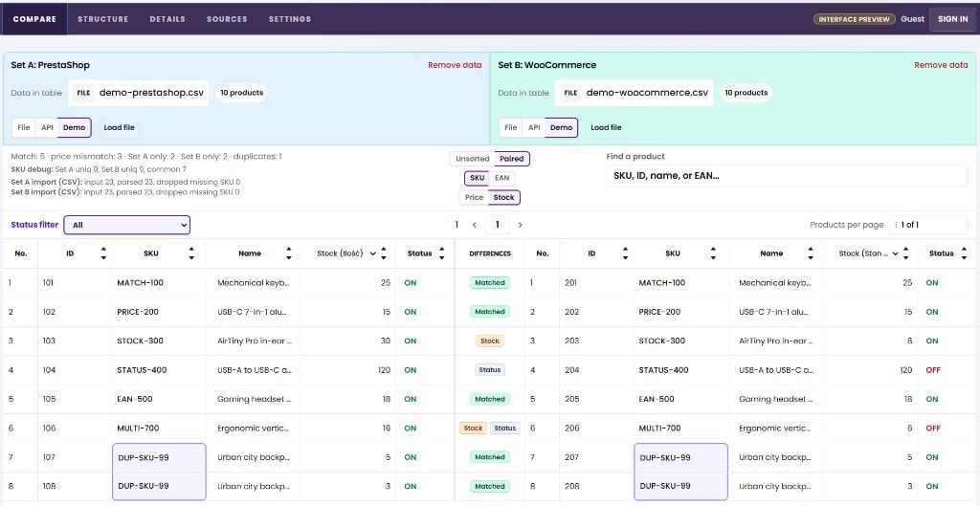Click Set B stock value 120
The height and width of the screenshot is (506, 980).
pyautogui.click(x=905, y=370)
